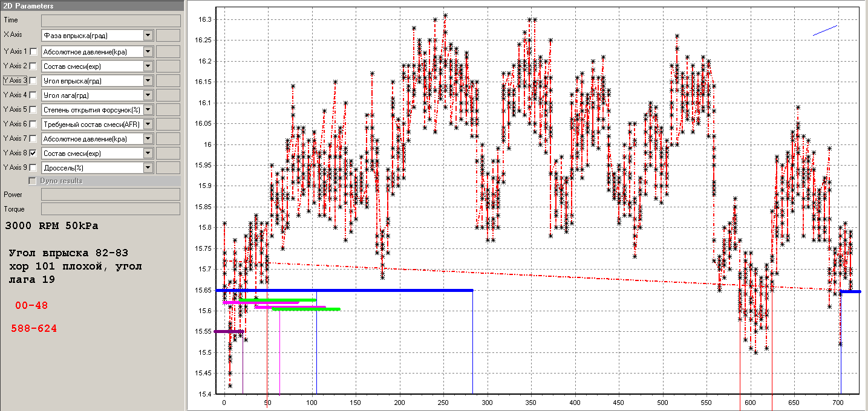868x411 pixels.
Task: Open the X Axis Фаза впрыска dropdown
Action: [148, 36]
